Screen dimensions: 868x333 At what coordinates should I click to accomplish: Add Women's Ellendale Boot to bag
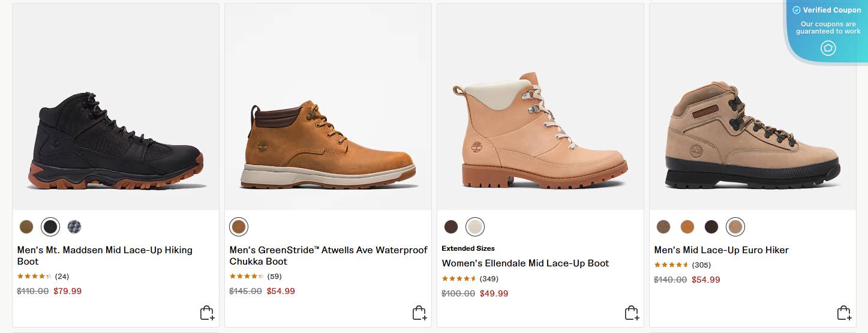point(632,313)
